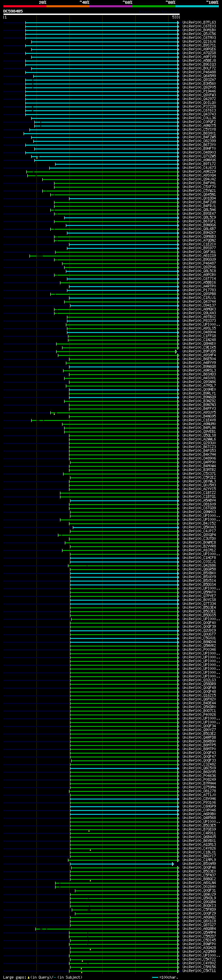Click UniRef100_C1E4V8 hit label

click(199, 420)
